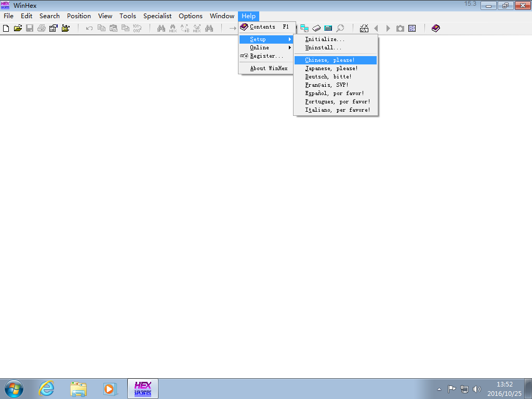Show hidden tray icons arrow

439,390
